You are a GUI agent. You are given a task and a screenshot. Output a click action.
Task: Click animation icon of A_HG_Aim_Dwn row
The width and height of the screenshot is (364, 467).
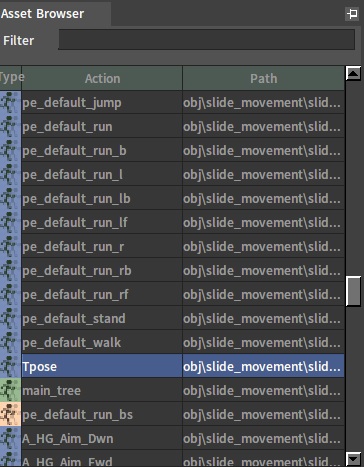pyautogui.click(x=10, y=438)
